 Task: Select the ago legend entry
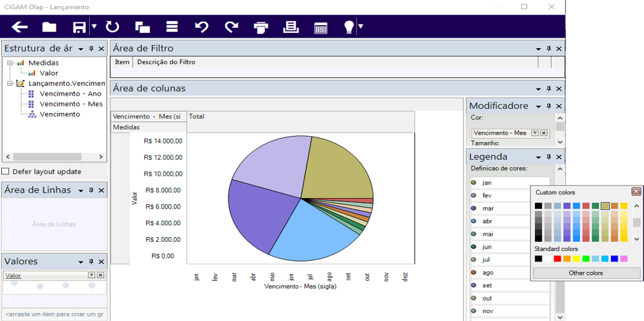[500, 273]
